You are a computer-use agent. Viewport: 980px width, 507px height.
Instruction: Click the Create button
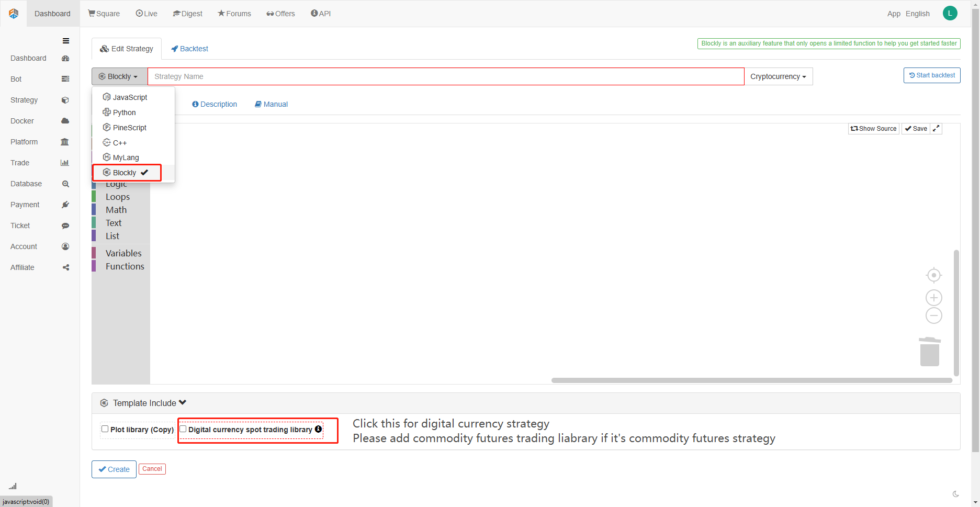click(x=114, y=469)
